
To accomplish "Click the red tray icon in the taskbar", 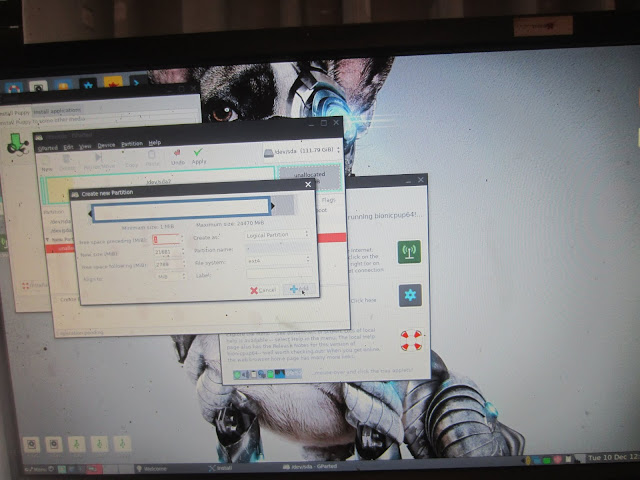I will pos(557,460).
